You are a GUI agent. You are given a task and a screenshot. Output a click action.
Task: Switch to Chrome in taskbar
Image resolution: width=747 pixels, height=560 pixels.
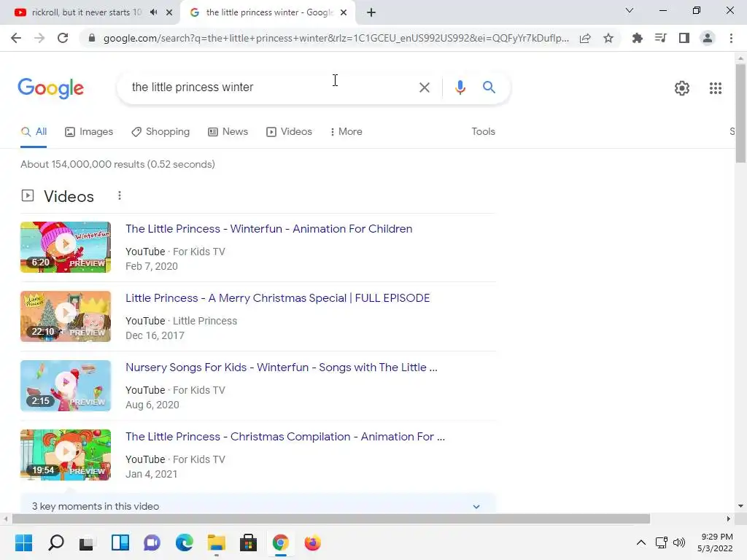[x=281, y=542]
